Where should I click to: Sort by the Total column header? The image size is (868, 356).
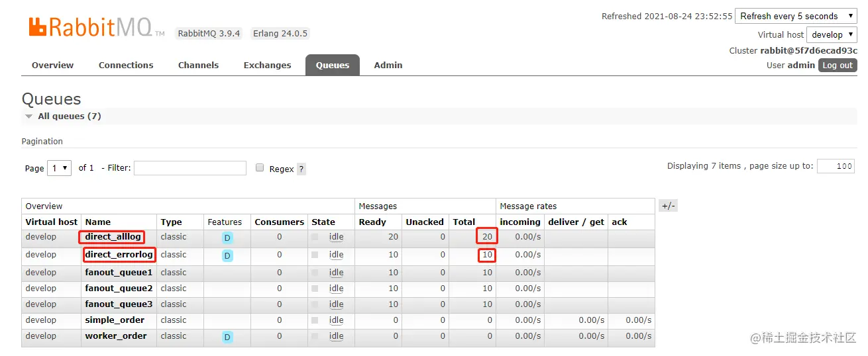click(x=464, y=222)
